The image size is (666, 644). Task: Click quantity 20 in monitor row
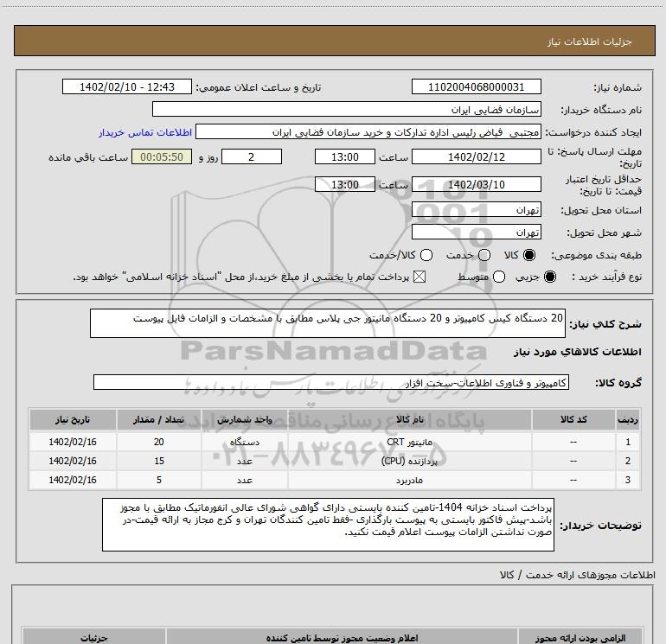[x=159, y=442]
